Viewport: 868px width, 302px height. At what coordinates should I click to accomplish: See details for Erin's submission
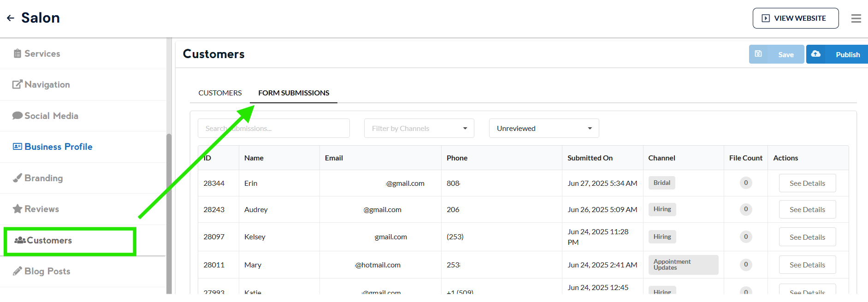coord(807,183)
